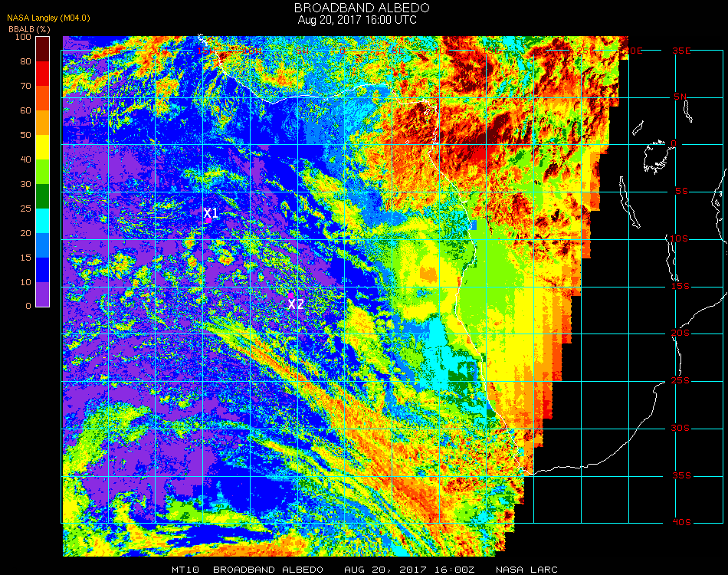The width and height of the screenshot is (728, 575).
Task: Click the legend value 40
Action: click(25, 159)
